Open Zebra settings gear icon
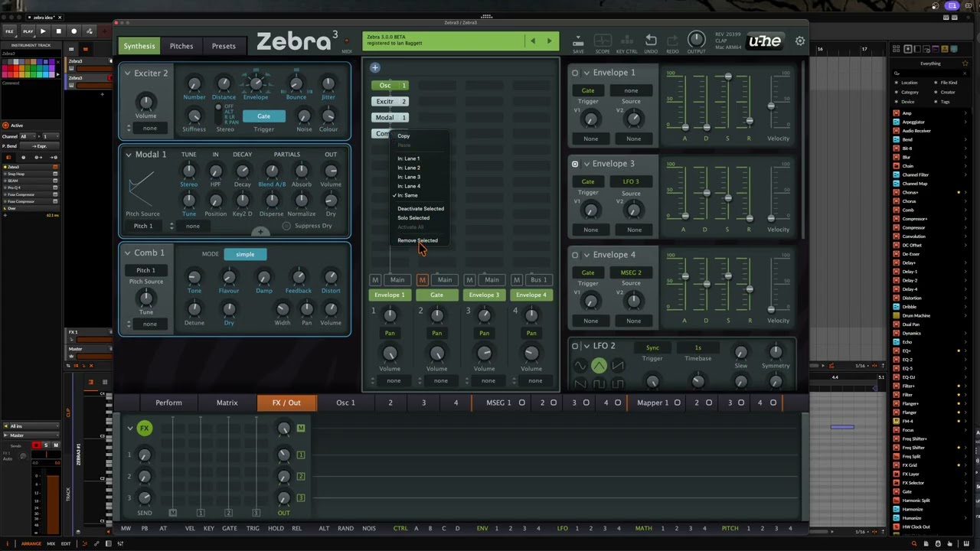 coord(800,41)
